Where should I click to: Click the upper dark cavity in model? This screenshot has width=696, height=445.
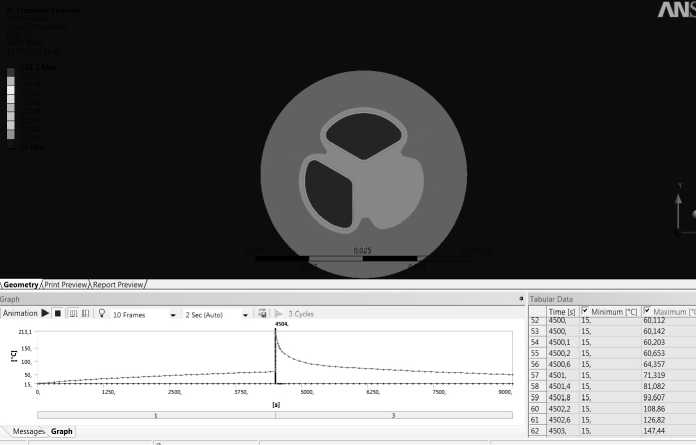364,134
